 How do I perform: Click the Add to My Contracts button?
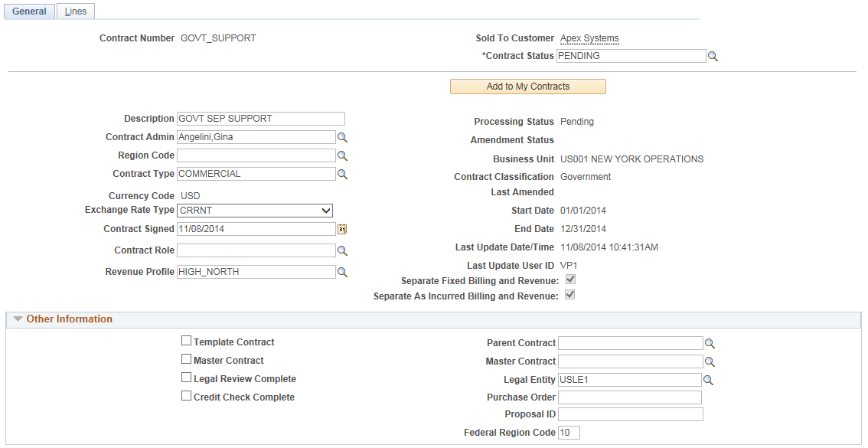click(x=527, y=86)
